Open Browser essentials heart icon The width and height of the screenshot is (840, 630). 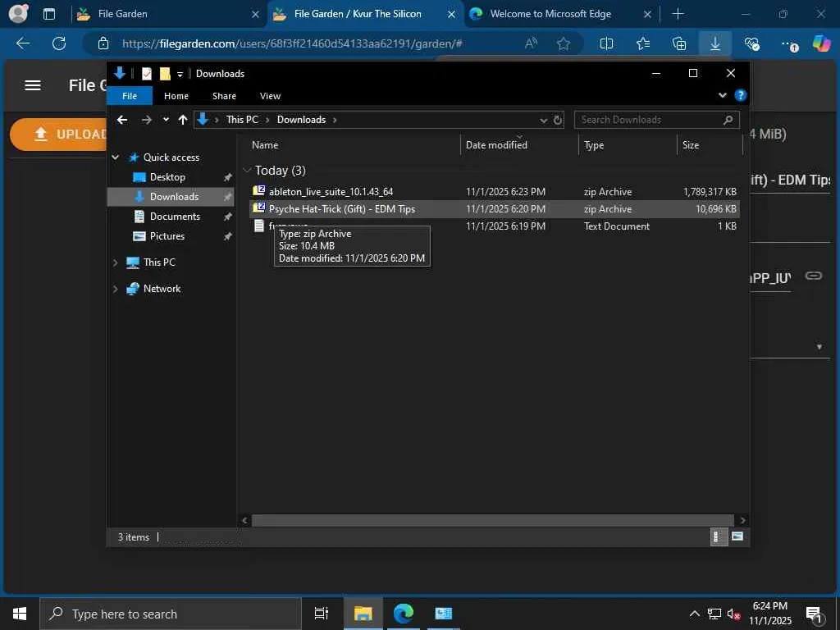752,43
